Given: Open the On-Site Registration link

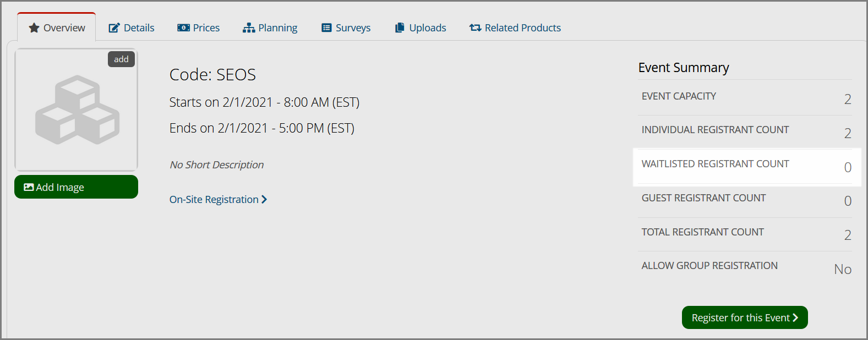Looking at the screenshot, I should click(218, 199).
